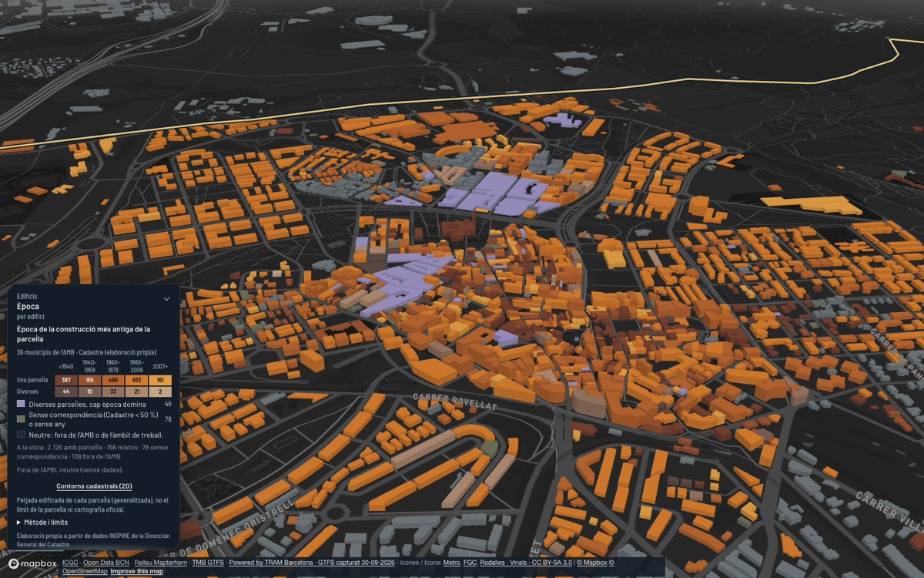Open the 'CC BY-SA 3.0' license link
924x578 pixels.
[x=551, y=563]
